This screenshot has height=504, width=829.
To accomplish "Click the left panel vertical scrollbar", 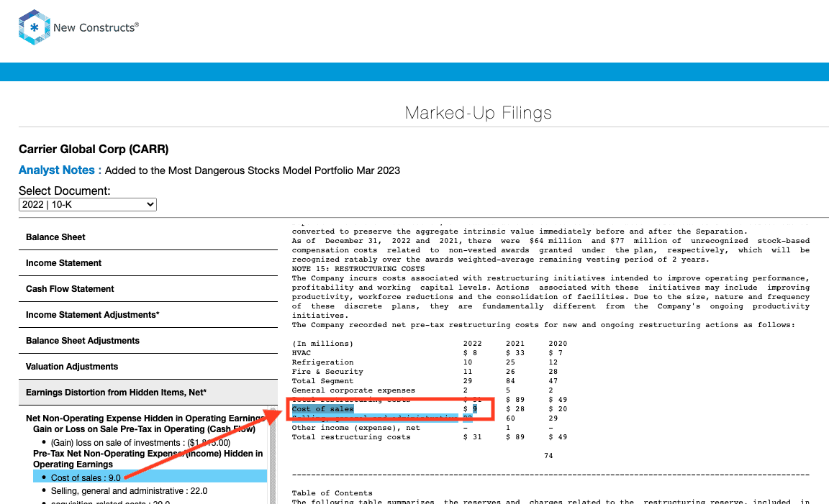I will pyautogui.click(x=273, y=456).
